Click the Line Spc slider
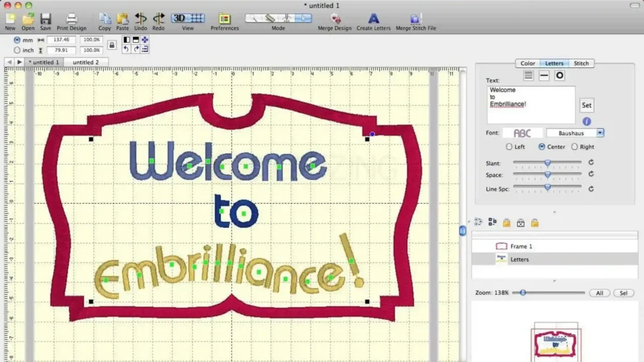Image resolution: width=644 pixels, height=362 pixels. [548, 187]
